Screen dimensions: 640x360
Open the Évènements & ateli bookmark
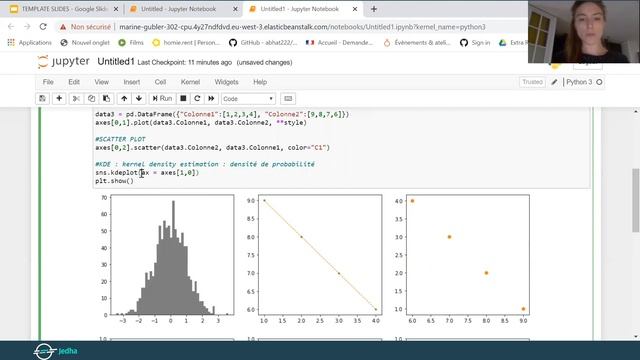[417, 42]
